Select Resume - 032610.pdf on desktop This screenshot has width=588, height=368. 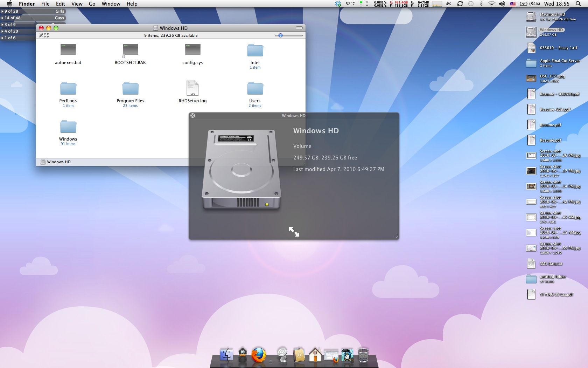pyautogui.click(x=531, y=94)
